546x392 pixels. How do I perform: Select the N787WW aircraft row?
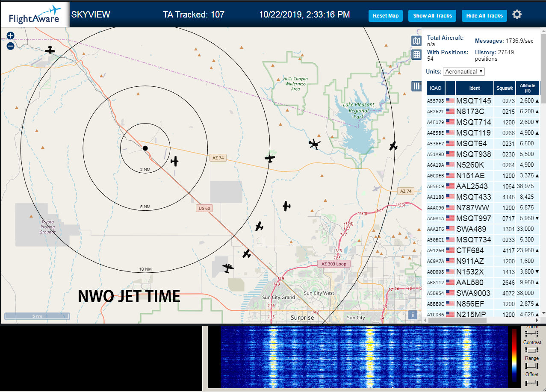[x=483, y=208]
